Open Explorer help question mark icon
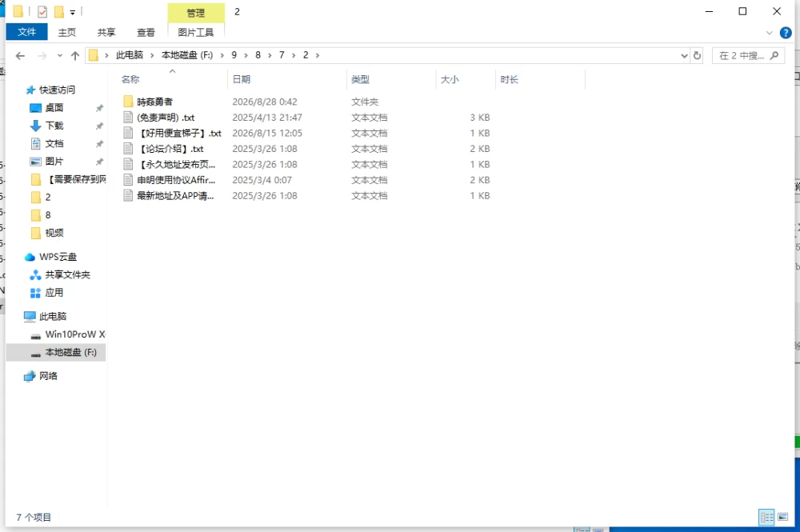800x532 pixels. point(786,33)
